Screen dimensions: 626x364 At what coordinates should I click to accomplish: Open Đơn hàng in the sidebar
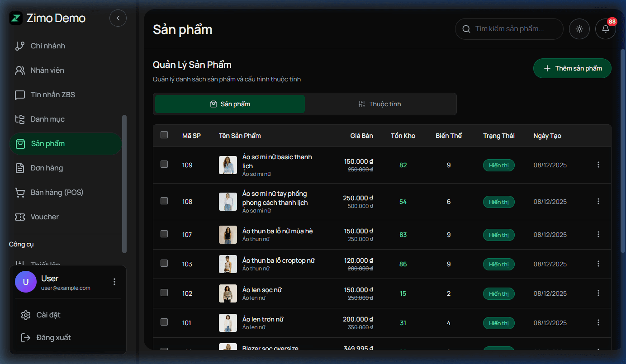[47, 168]
